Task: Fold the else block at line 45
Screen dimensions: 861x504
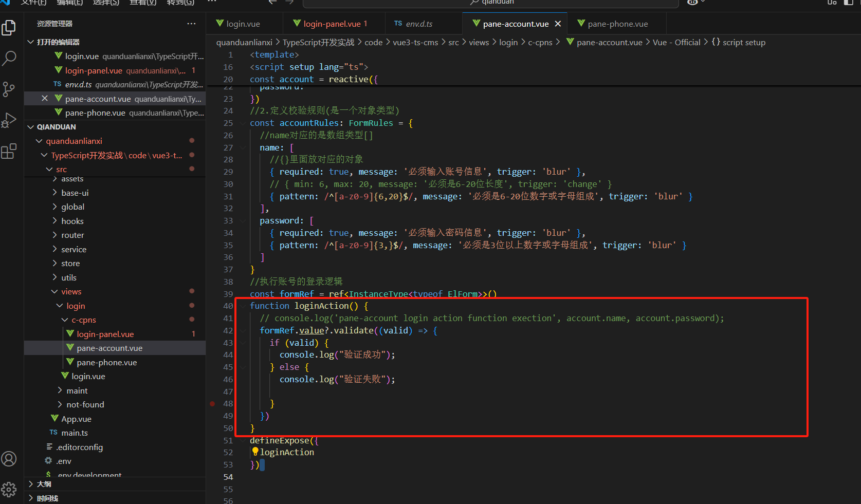Action: coord(243,367)
